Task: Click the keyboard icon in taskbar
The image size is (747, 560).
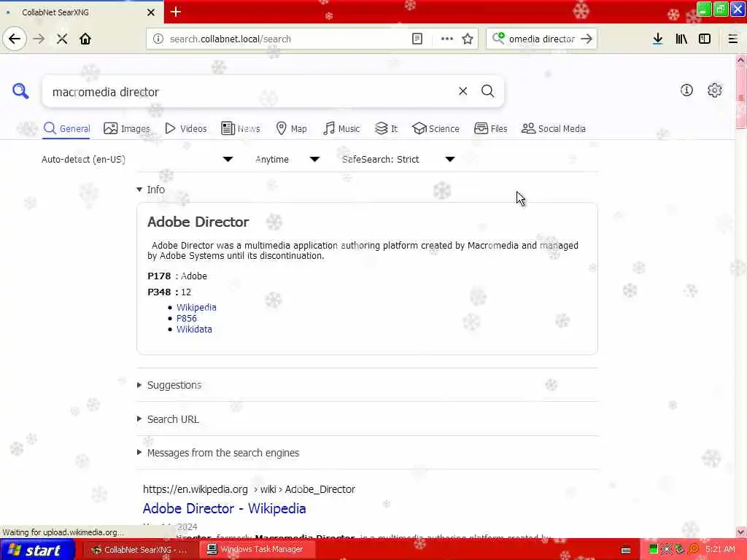Action: tap(626, 550)
